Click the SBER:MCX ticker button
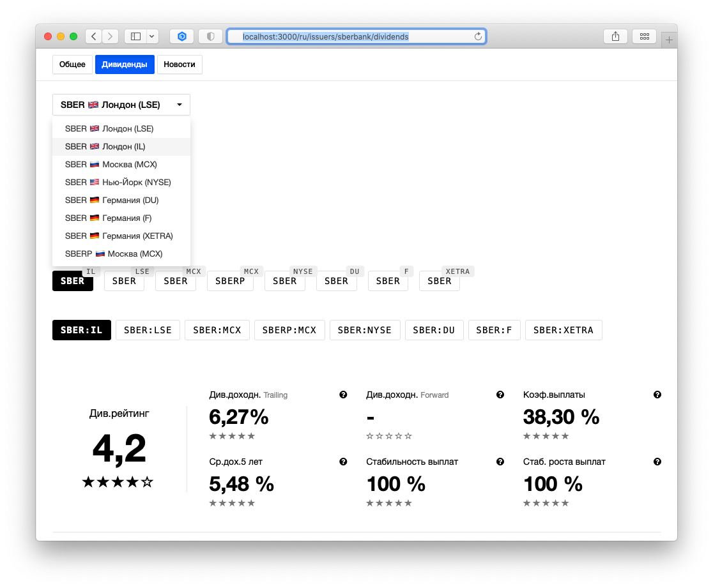Viewport: 713px width, 588px height. click(217, 330)
